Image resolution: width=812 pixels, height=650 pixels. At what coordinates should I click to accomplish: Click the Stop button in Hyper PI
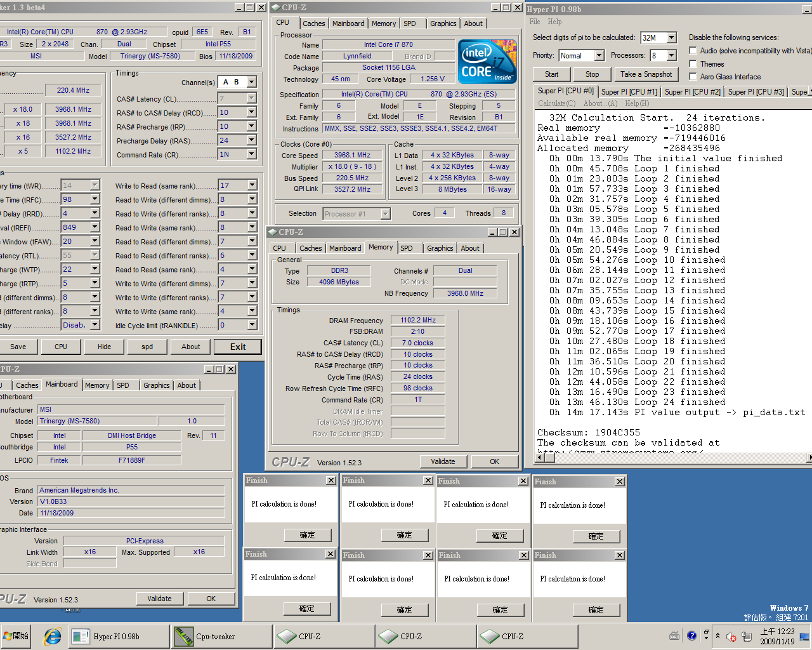click(592, 74)
